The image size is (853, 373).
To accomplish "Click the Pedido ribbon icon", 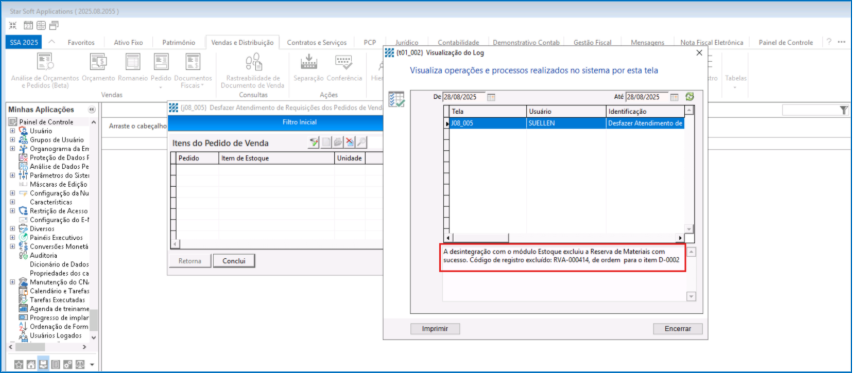I will tap(160, 70).
